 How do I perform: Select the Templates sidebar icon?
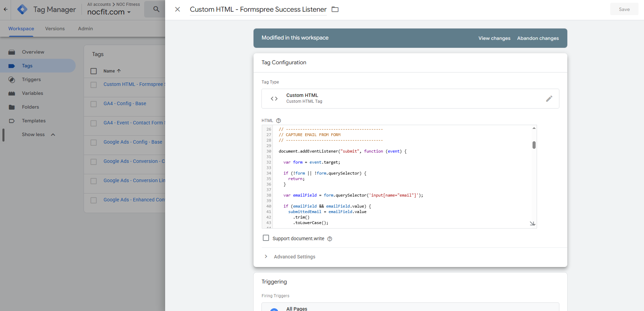coord(12,121)
